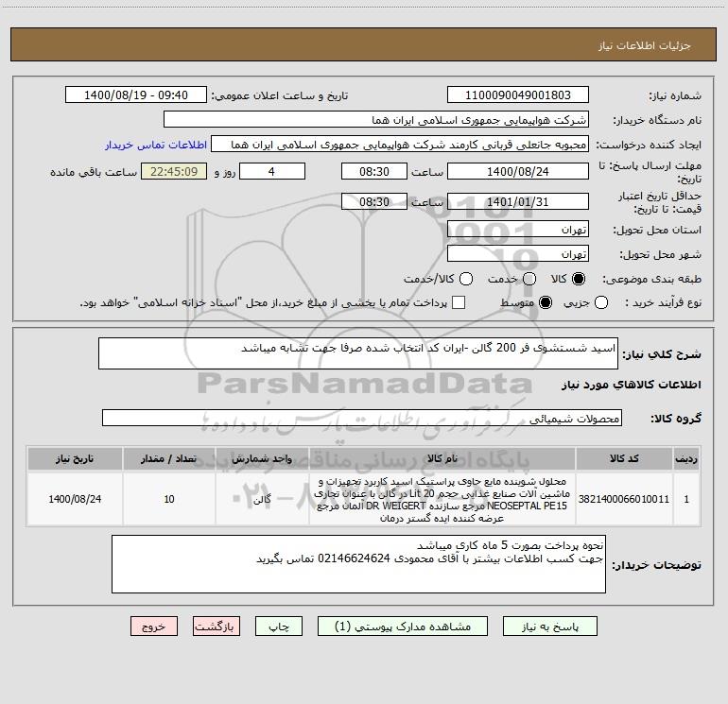Click the countdown timer 22:45:09
728x704 pixels.
(x=174, y=171)
